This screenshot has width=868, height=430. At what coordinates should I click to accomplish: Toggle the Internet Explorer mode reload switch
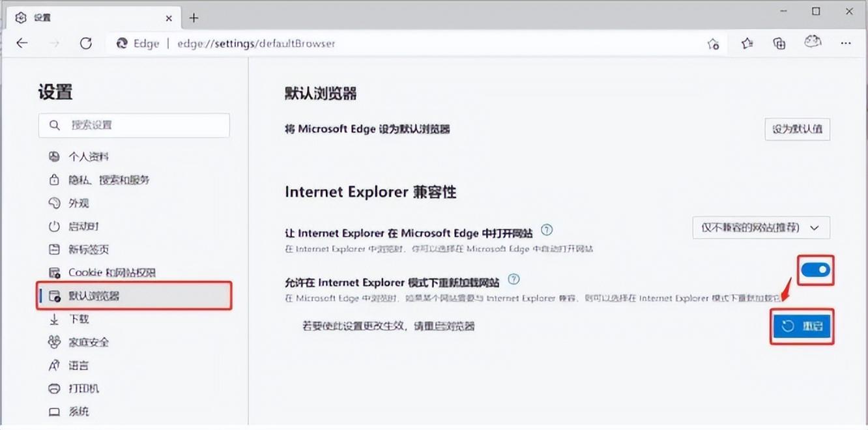(x=815, y=270)
